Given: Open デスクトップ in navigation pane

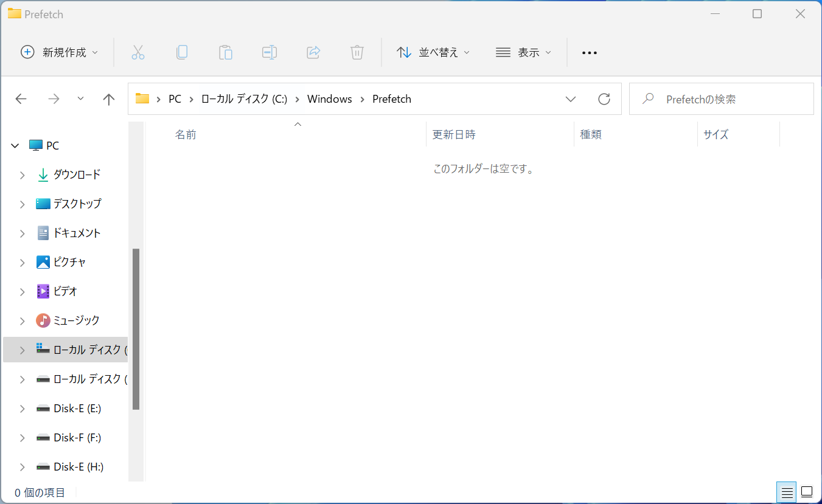Looking at the screenshot, I should 77,204.
